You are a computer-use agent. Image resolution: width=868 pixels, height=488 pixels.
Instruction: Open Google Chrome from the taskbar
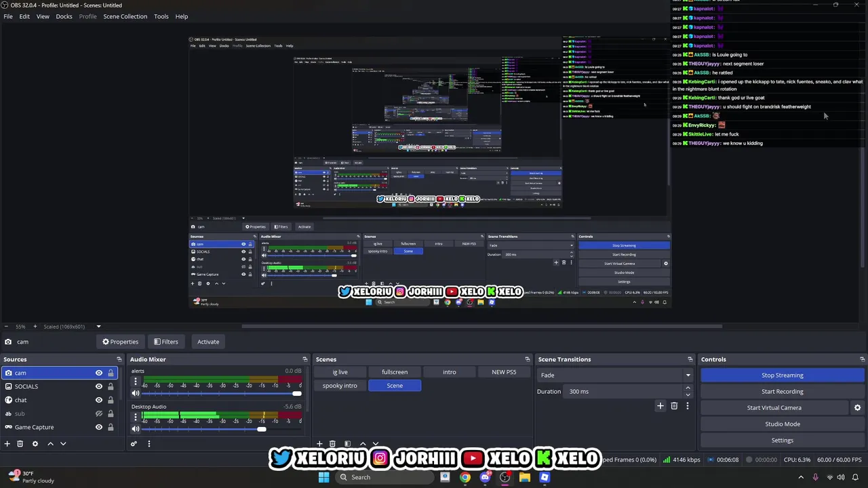[x=465, y=477]
